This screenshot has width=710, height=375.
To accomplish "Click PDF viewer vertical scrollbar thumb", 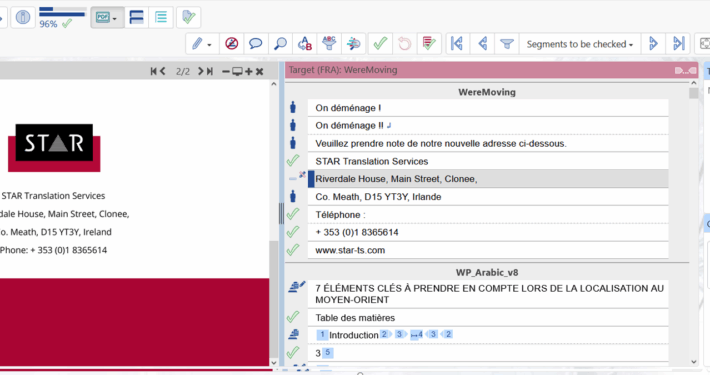I will [x=273, y=299].
